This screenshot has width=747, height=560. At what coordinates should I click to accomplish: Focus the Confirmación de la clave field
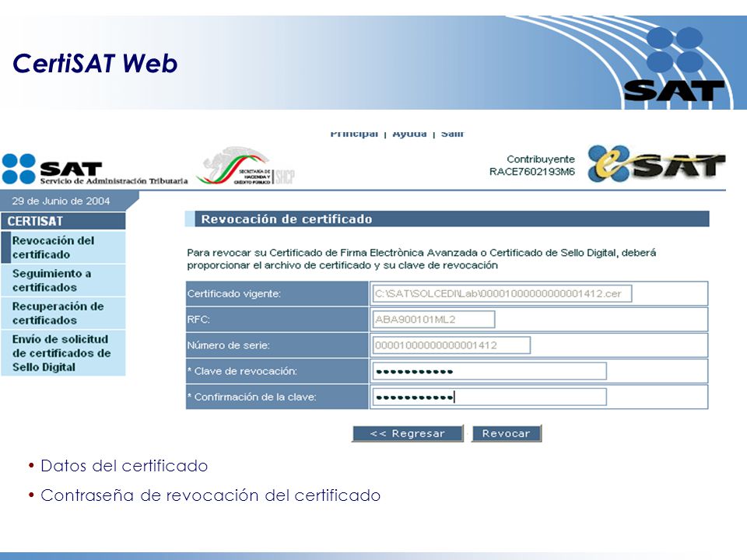point(489,397)
